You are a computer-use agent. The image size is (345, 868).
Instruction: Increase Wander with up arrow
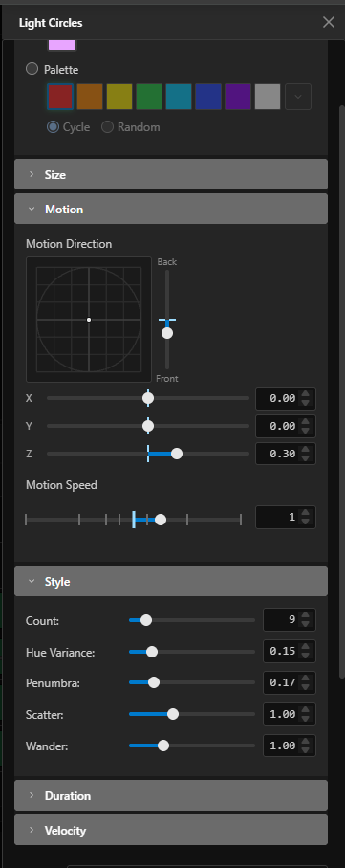click(x=305, y=742)
